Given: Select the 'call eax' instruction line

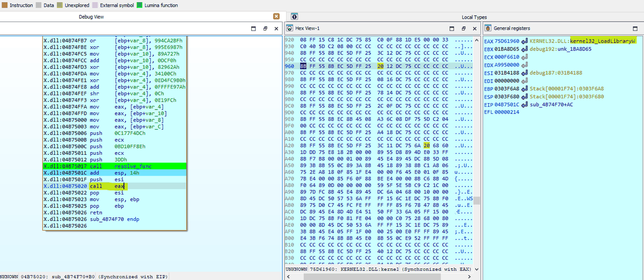Looking at the screenshot, I should click(x=114, y=185).
